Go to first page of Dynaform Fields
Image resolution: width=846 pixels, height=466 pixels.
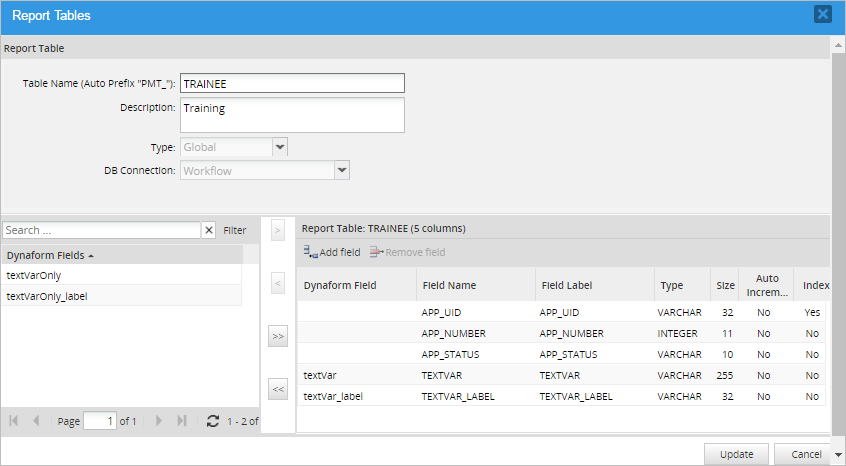(x=14, y=421)
